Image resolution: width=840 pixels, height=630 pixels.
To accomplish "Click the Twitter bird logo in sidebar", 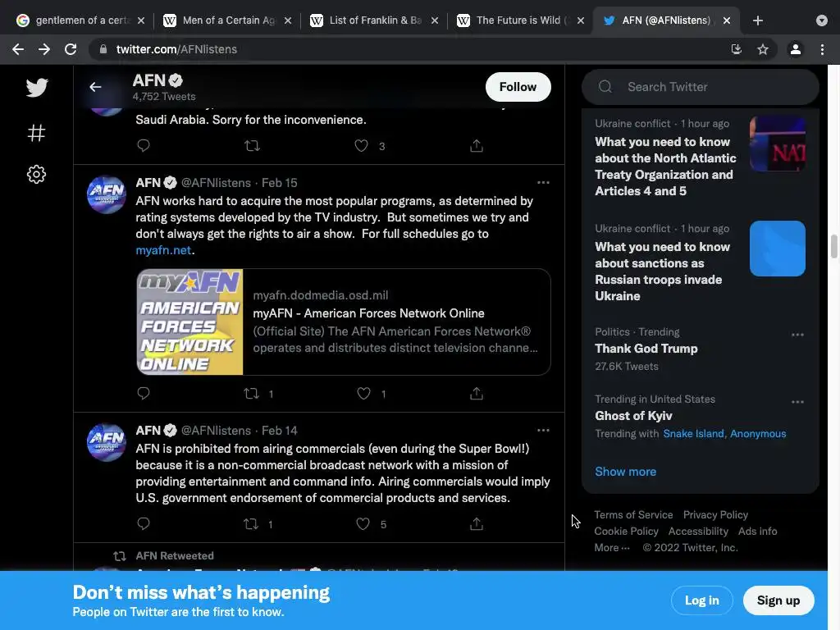I will click(x=36, y=87).
